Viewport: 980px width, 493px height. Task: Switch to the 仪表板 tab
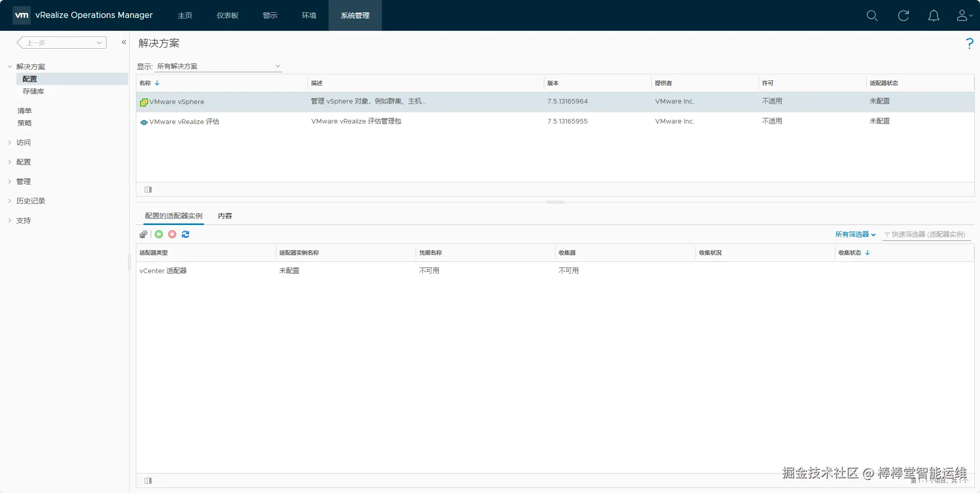click(228, 15)
